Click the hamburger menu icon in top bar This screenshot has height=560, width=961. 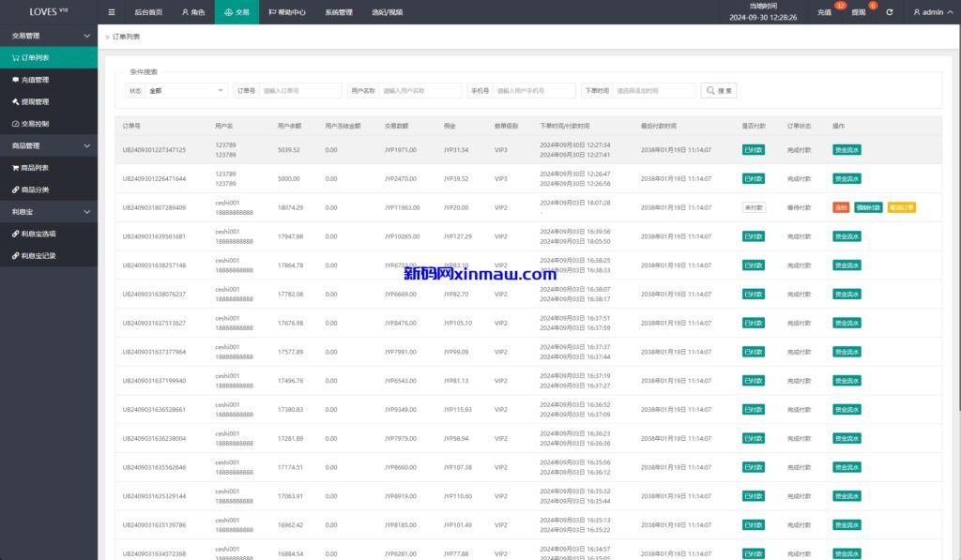[x=112, y=12]
